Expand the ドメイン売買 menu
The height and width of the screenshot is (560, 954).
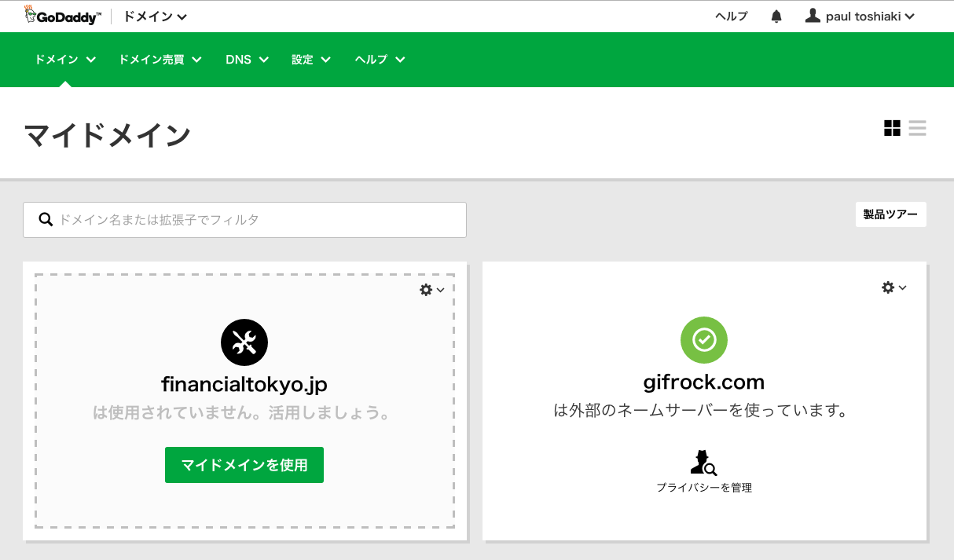coord(160,60)
